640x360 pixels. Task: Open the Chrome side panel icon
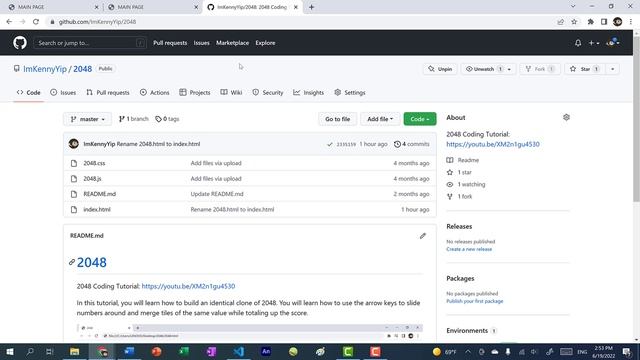click(604, 22)
